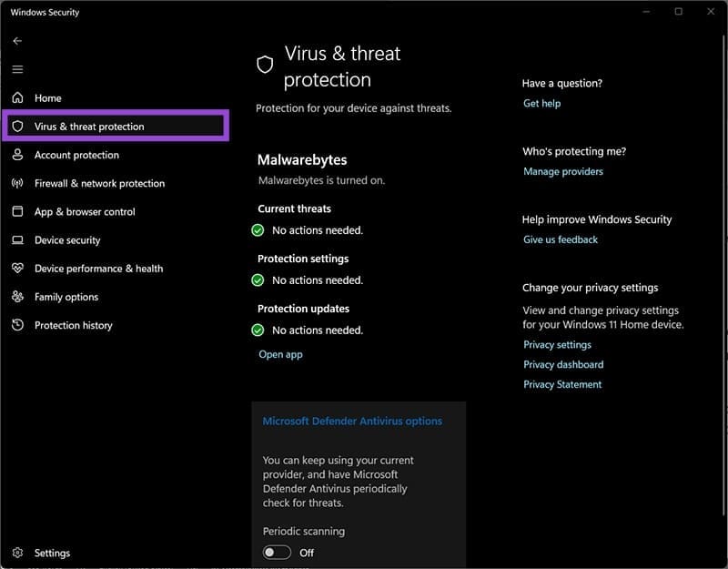Open the Privacy dashboard link
728x569 pixels.
(x=564, y=364)
